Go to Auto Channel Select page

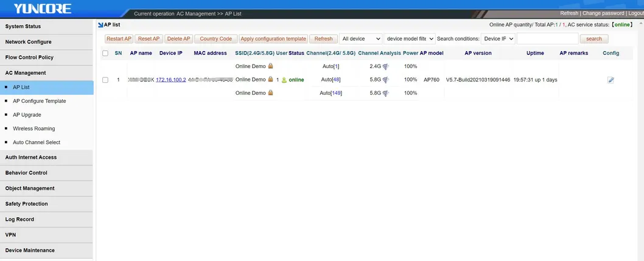click(x=37, y=142)
